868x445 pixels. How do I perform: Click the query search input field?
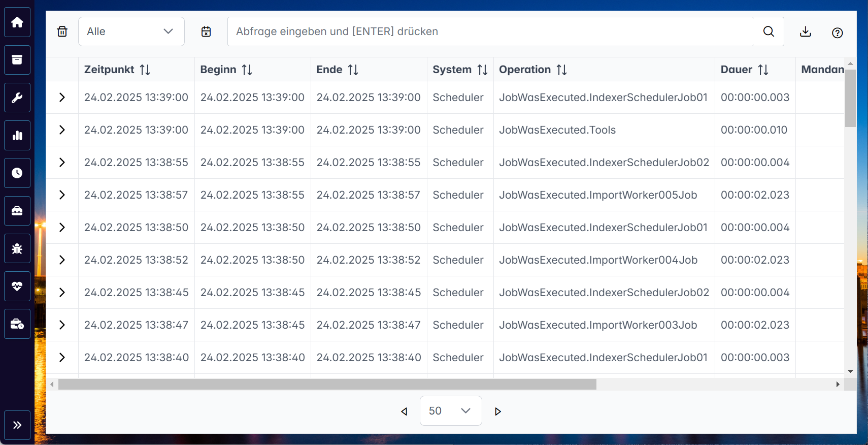click(x=490, y=31)
